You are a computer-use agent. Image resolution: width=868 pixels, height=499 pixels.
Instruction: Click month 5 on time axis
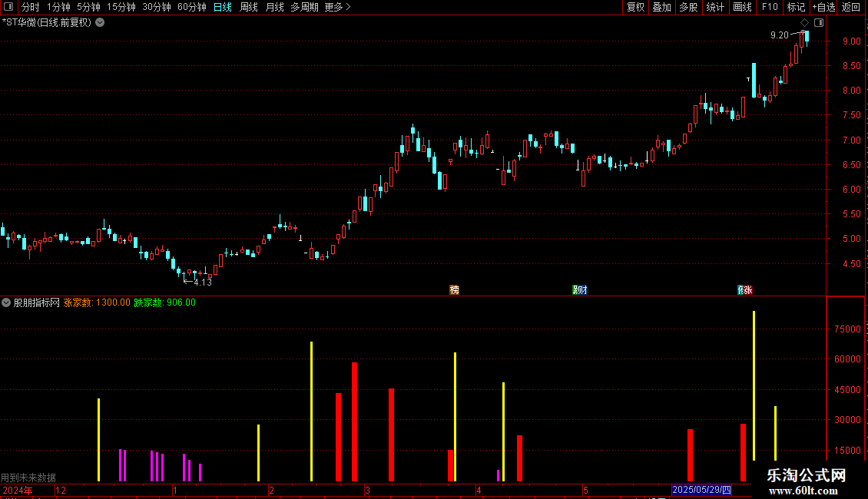tap(585, 490)
